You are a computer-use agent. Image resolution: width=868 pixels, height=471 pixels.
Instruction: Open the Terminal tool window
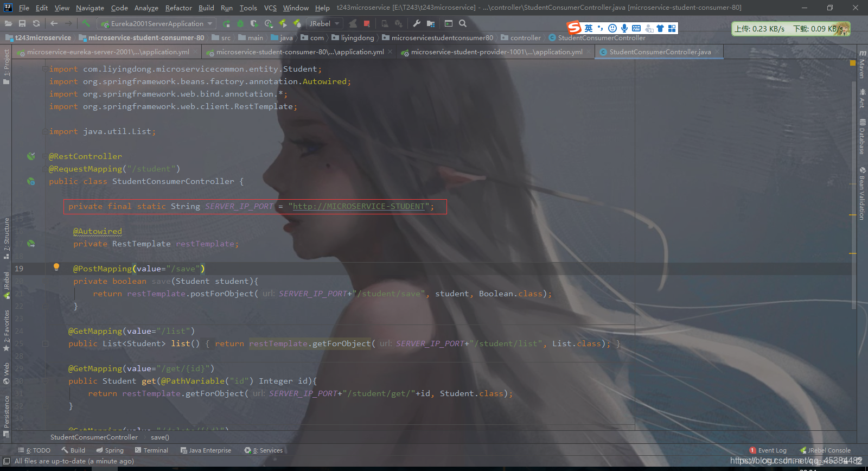pos(152,450)
